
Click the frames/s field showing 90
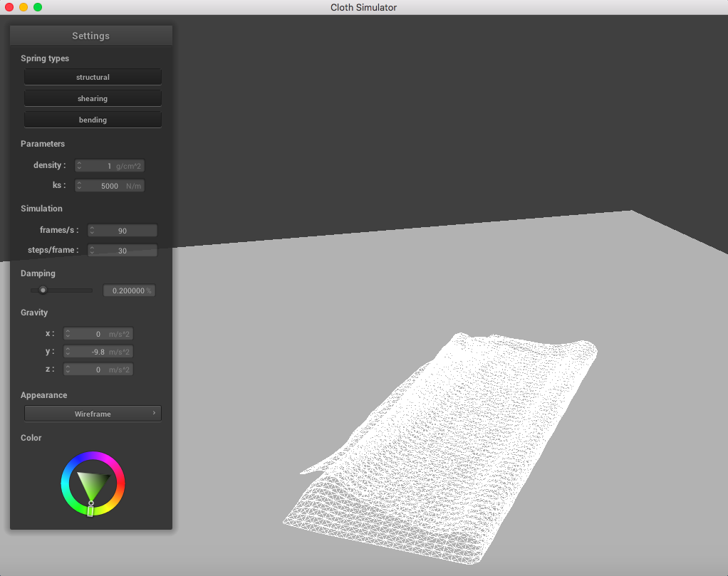tap(123, 231)
